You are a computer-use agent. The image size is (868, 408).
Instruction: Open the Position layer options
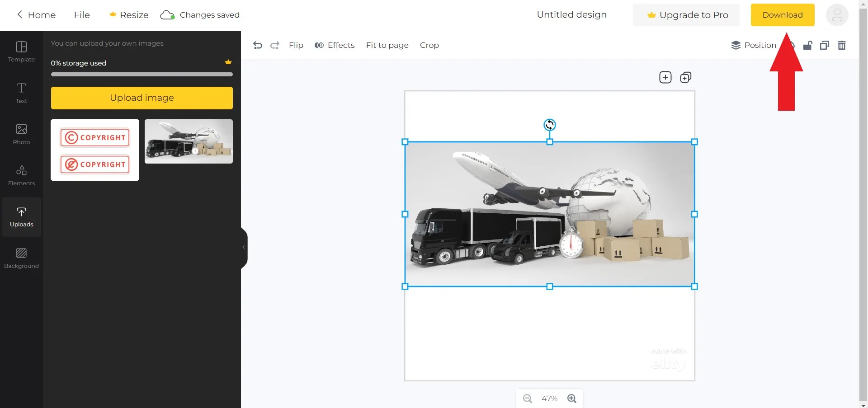(754, 45)
